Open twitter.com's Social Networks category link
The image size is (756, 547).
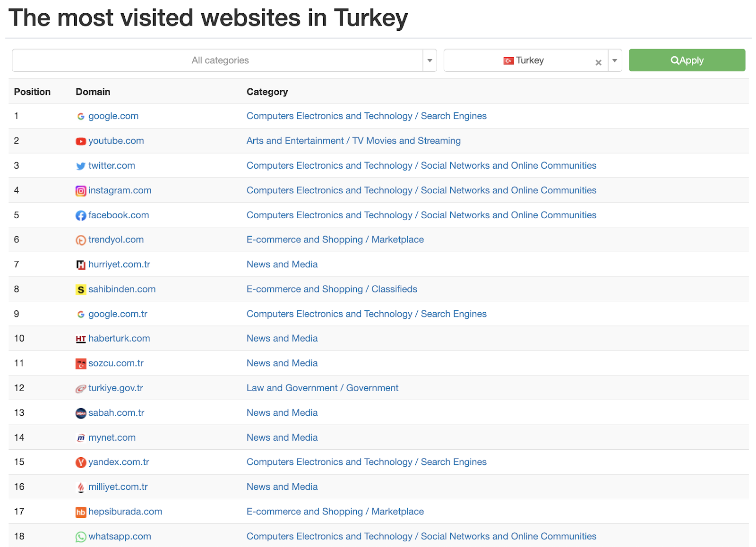421,166
